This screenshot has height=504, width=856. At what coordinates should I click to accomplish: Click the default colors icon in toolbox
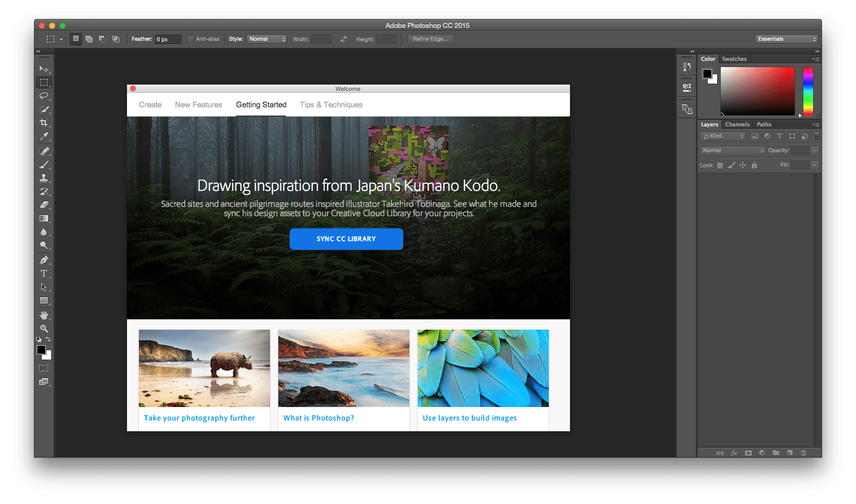(39, 339)
